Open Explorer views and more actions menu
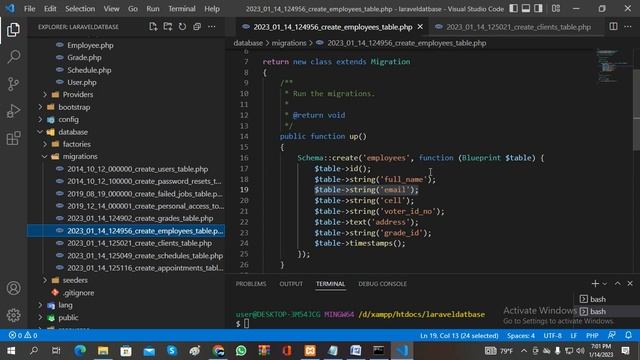Screen dimensions: 640x360 coord(211,27)
